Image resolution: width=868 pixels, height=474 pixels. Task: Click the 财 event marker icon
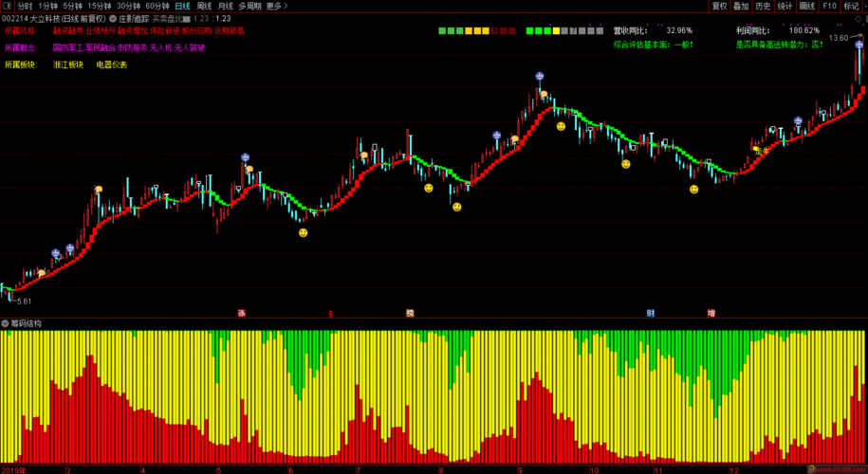[651, 312]
